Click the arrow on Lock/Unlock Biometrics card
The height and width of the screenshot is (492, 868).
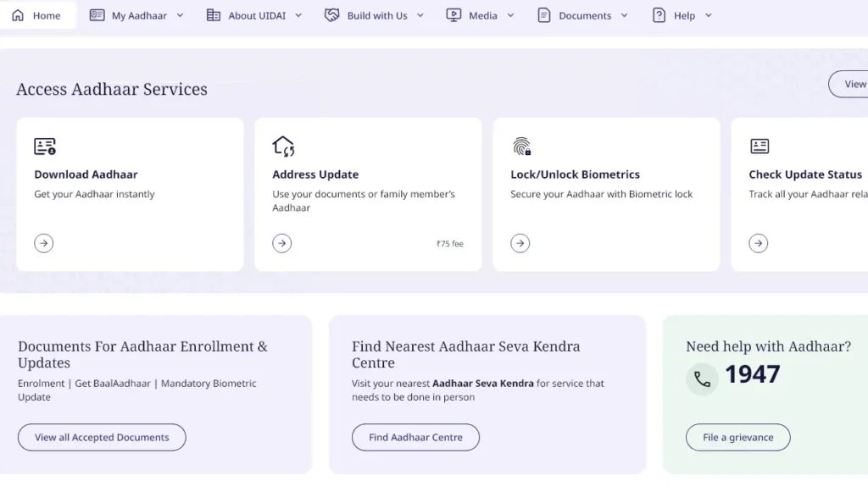coord(520,243)
